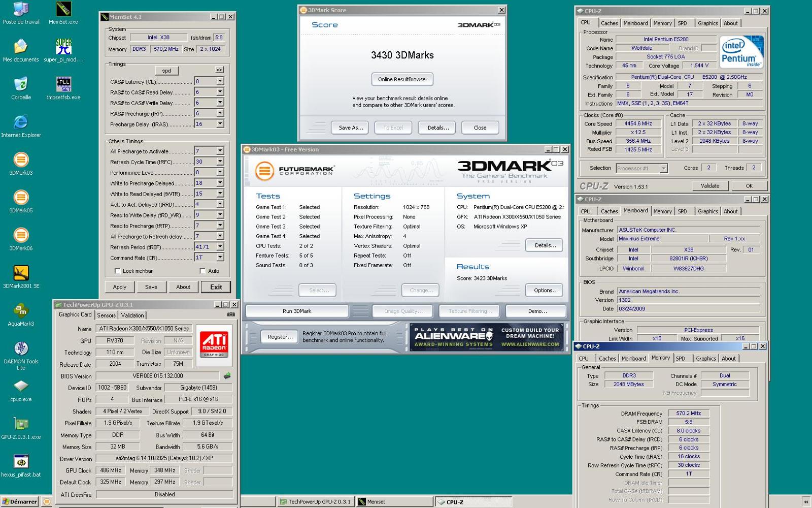Click the MemSet small expand arrow button

tap(219, 70)
